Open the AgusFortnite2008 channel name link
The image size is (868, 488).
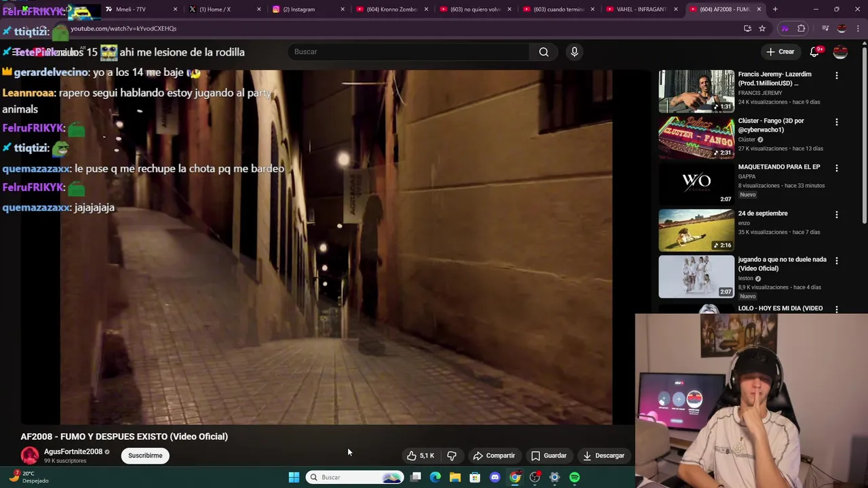coord(73,451)
